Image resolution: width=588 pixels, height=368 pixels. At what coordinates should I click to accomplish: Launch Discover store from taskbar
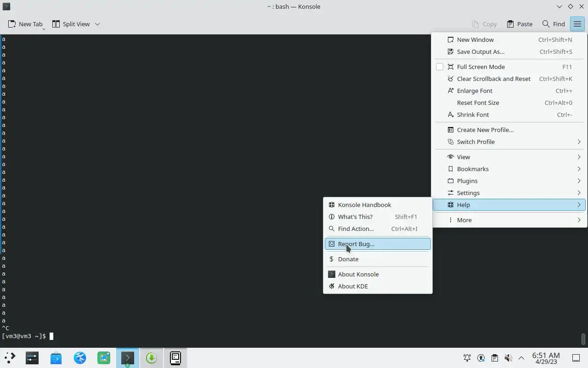point(56,358)
